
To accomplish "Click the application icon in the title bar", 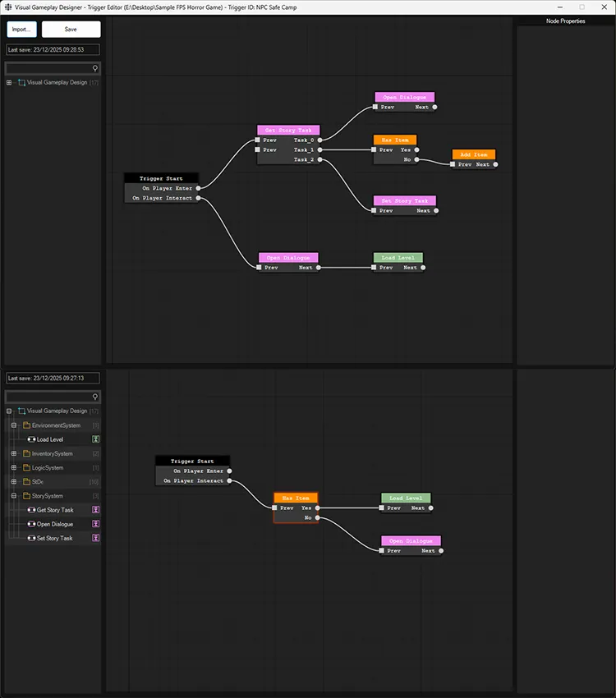I will click(7, 7).
